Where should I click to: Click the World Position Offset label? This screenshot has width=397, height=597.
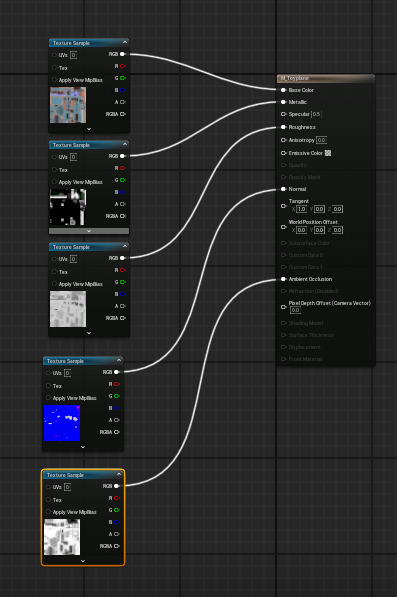coord(313,222)
